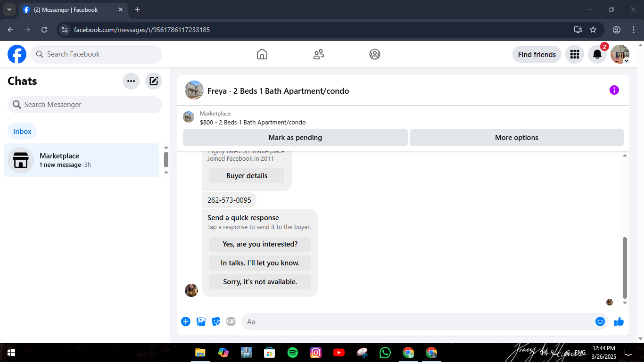Click the phone number 262-573-0095 message
The height and width of the screenshot is (362, 644).
(229, 200)
